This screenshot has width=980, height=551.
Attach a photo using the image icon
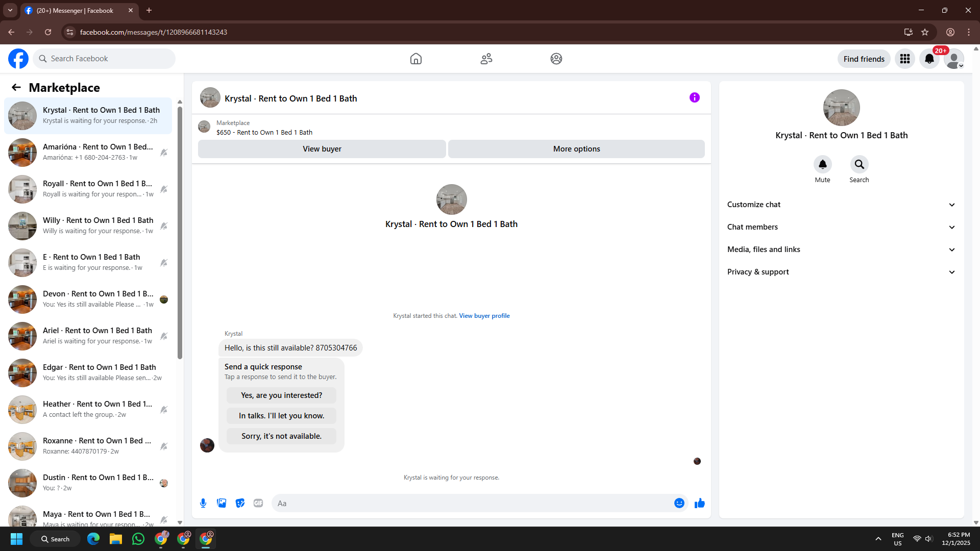pyautogui.click(x=222, y=503)
